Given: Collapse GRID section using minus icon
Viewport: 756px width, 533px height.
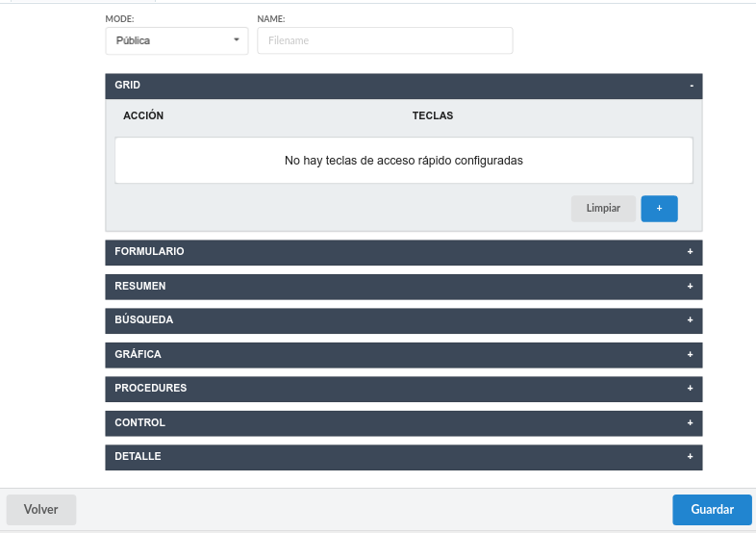Looking at the screenshot, I should [691, 86].
